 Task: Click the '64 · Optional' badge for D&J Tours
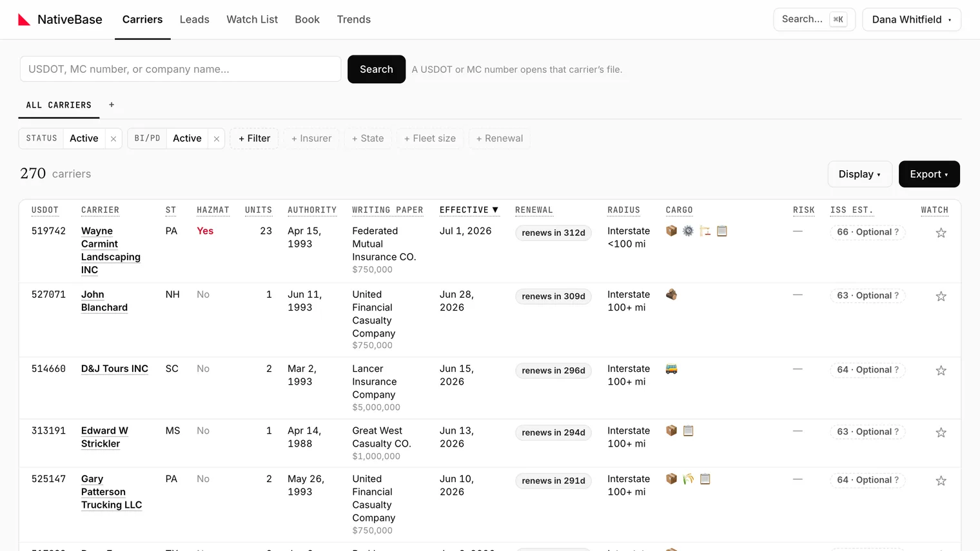coord(868,370)
